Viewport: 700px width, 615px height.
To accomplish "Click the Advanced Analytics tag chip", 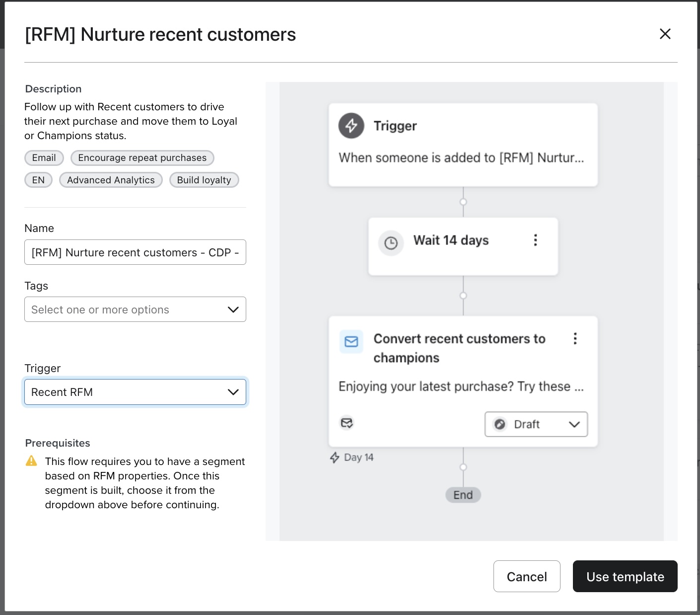I will tap(111, 180).
